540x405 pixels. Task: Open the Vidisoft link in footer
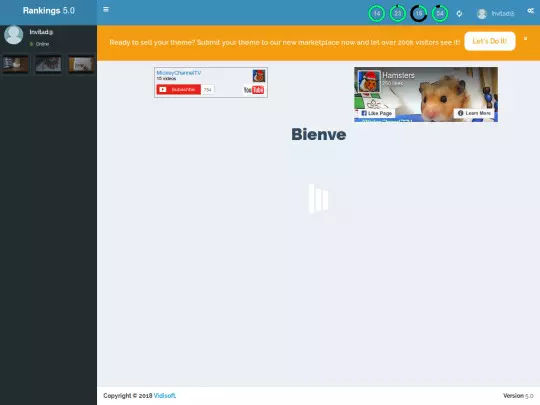click(165, 396)
